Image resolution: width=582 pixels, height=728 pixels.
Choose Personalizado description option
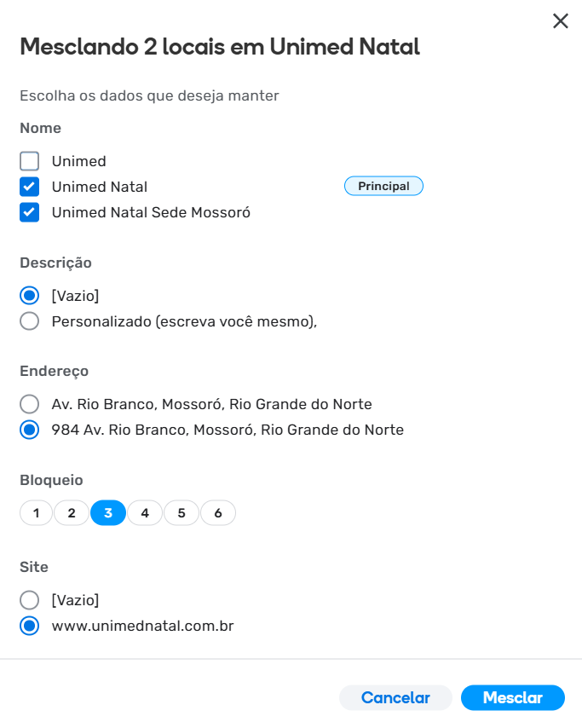(30, 321)
